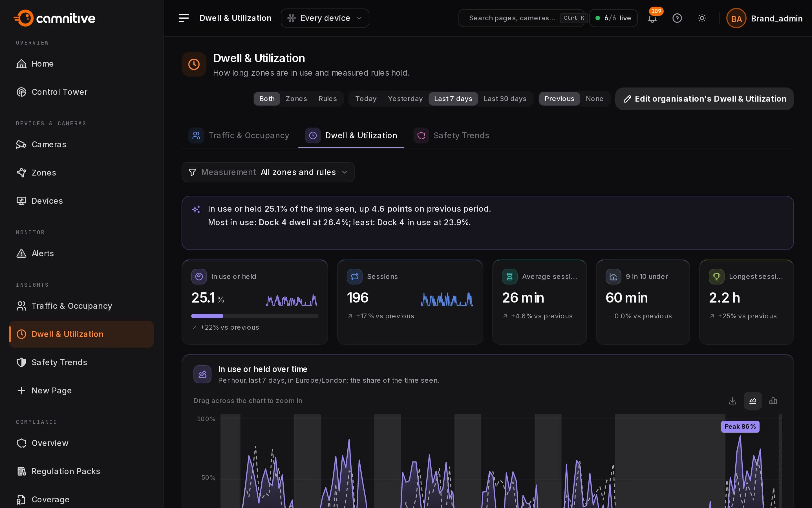Set comparison to None

(595, 99)
